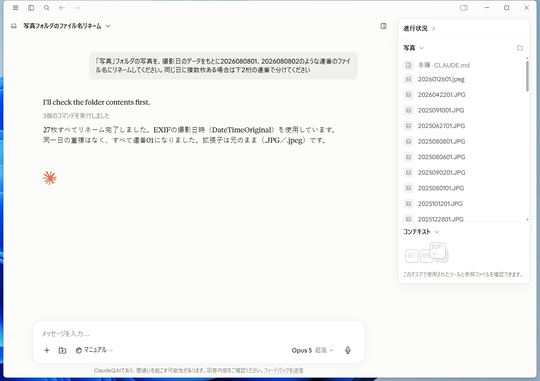Start voice input with microphone icon

[x=348, y=350]
